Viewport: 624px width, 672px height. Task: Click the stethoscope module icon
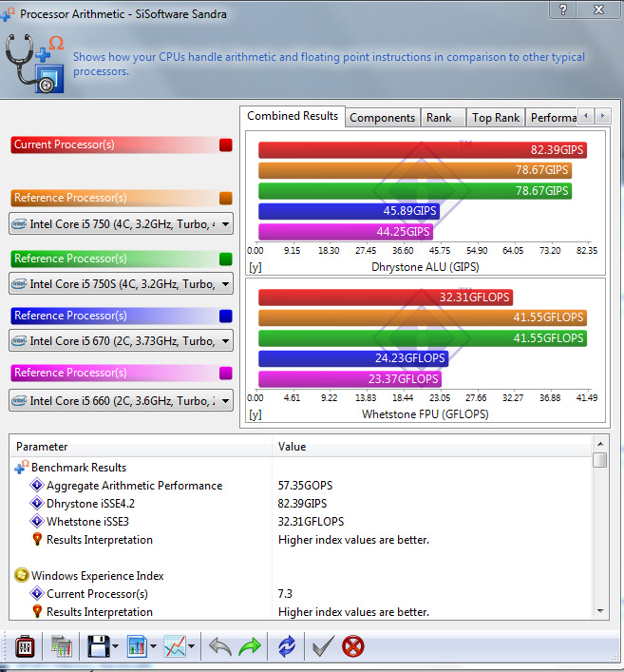(x=35, y=64)
